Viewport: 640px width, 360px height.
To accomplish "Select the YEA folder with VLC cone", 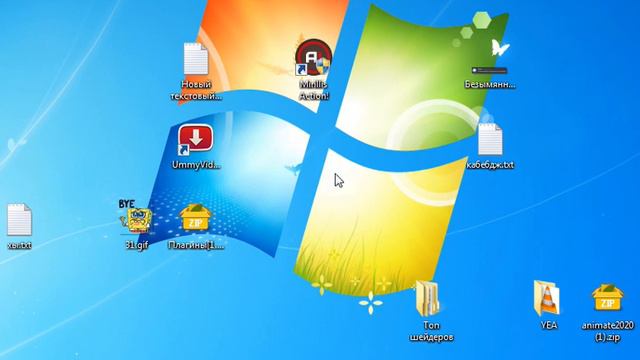I will click(x=547, y=298).
